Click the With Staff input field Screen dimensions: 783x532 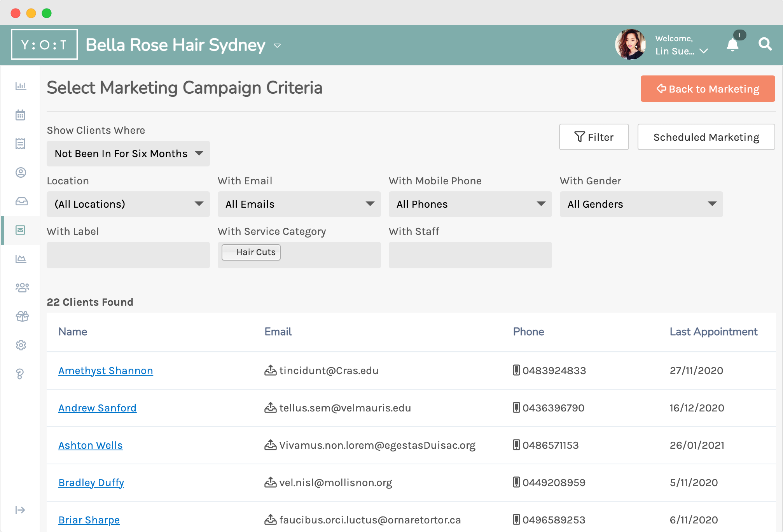pyautogui.click(x=470, y=255)
